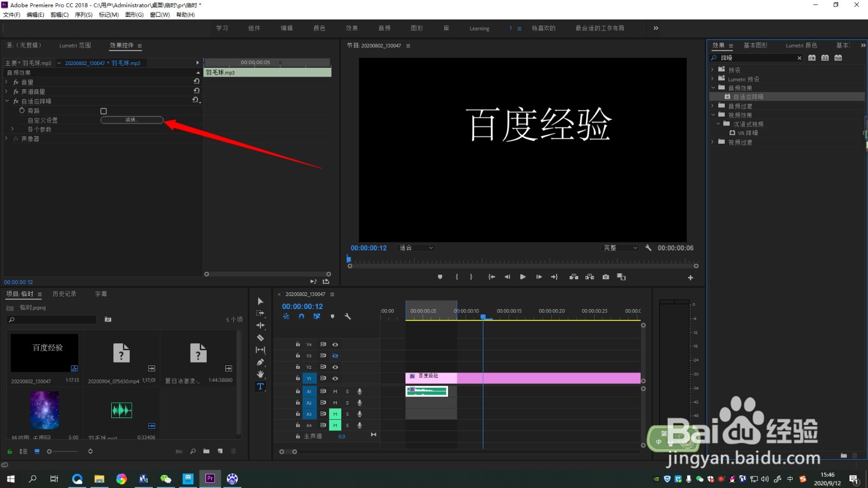Select the Razor tool
Image resolution: width=868 pixels, height=488 pixels.
pos(260,337)
